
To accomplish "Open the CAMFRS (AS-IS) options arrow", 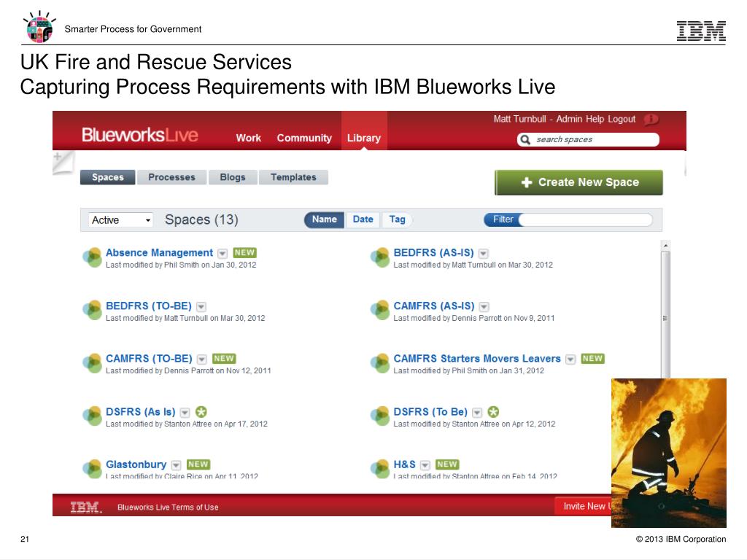I will point(484,307).
